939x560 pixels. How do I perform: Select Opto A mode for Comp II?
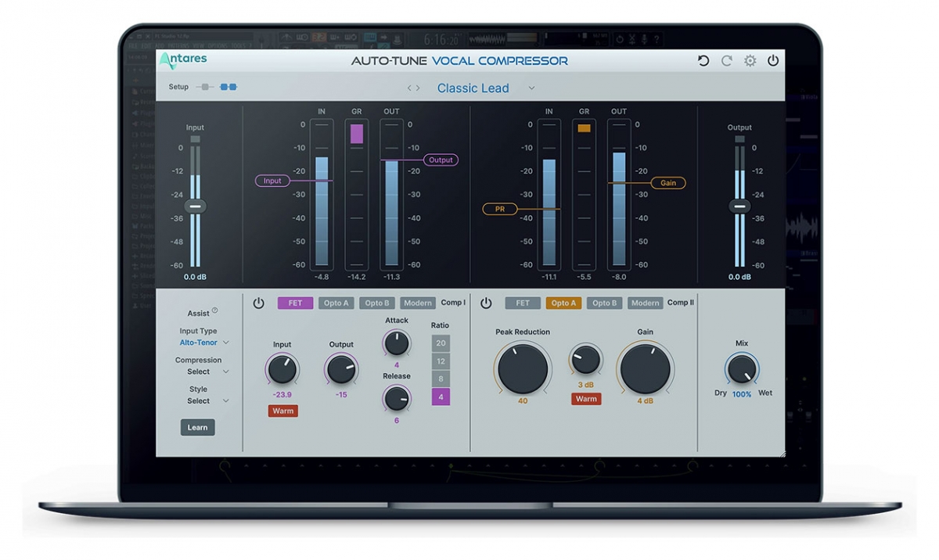point(563,303)
